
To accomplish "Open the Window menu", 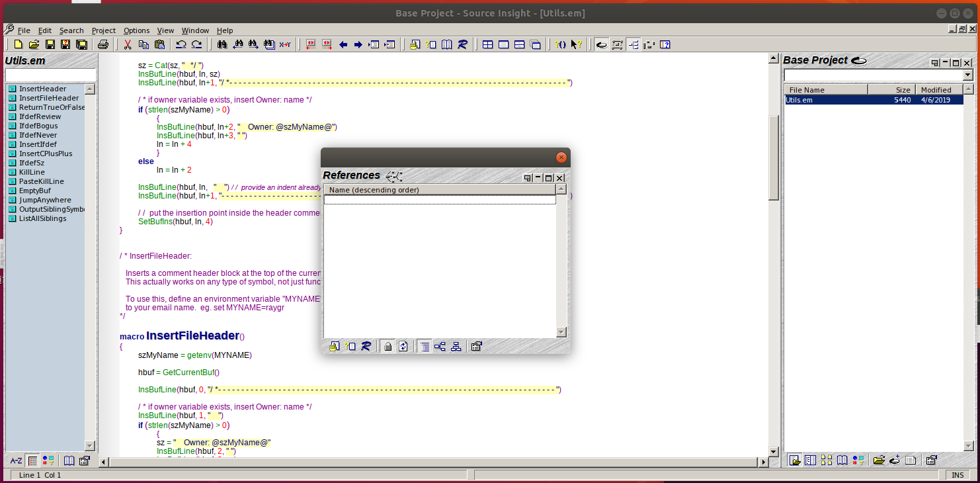I will click(x=195, y=30).
